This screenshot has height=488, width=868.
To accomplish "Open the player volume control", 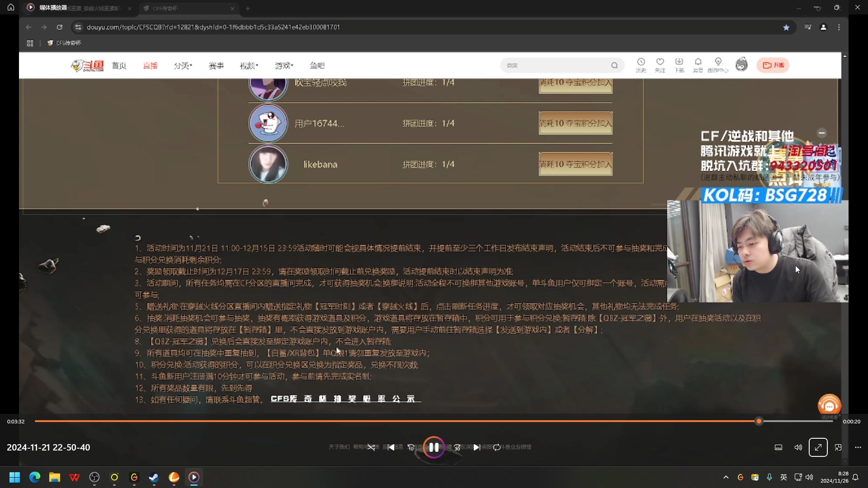I will [x=798, y=447].
